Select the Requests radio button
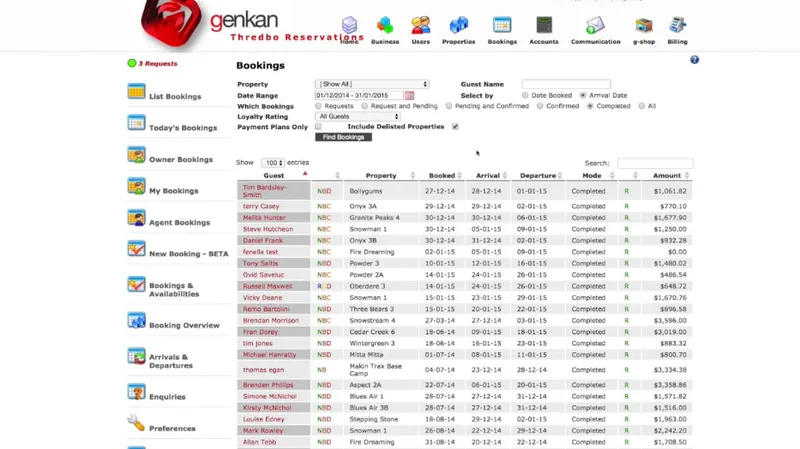The width and height of the screenshot is (800, 449). click(318, 106)
